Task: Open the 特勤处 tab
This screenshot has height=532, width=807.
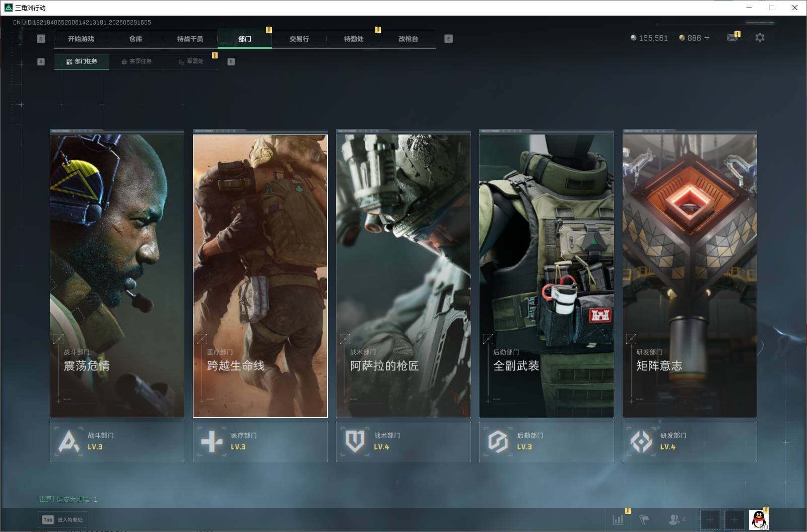Action: pyautogui.click(x=354, y=39)
